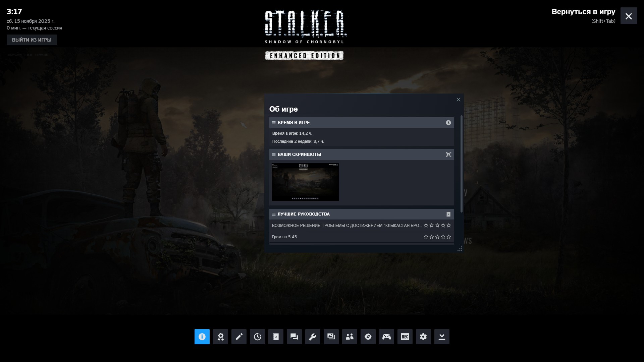Open the 'Гром на 5.45' guide entry
The height and width of the screenshot is (362, 644).
[284, 237]
